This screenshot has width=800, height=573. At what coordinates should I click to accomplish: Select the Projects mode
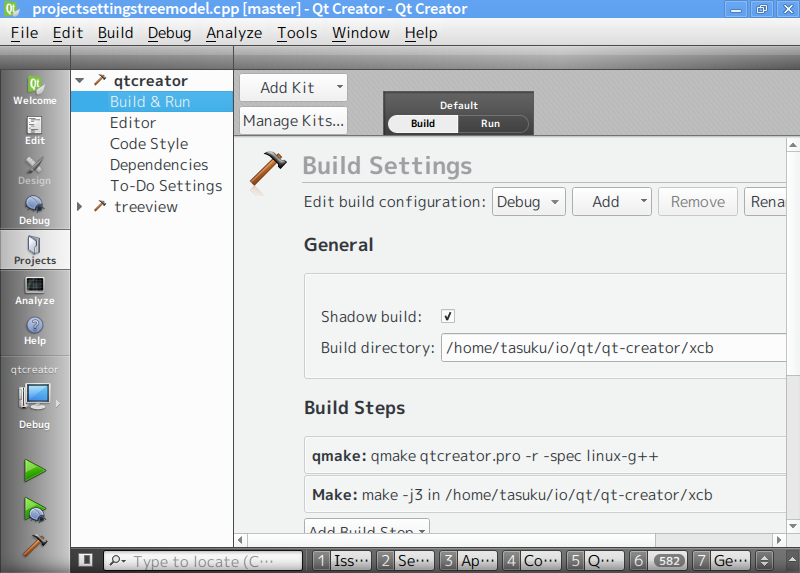[35, 250]
